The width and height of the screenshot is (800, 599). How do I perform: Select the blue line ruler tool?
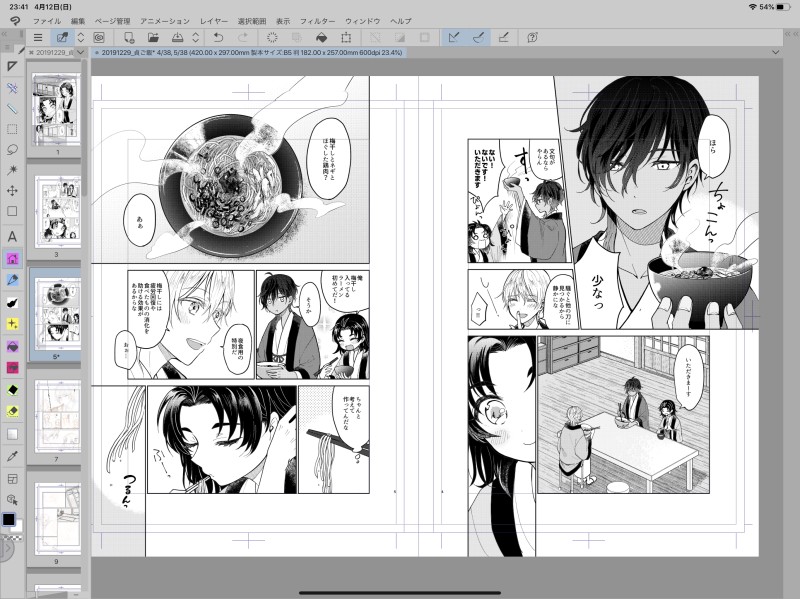point(12,109)
